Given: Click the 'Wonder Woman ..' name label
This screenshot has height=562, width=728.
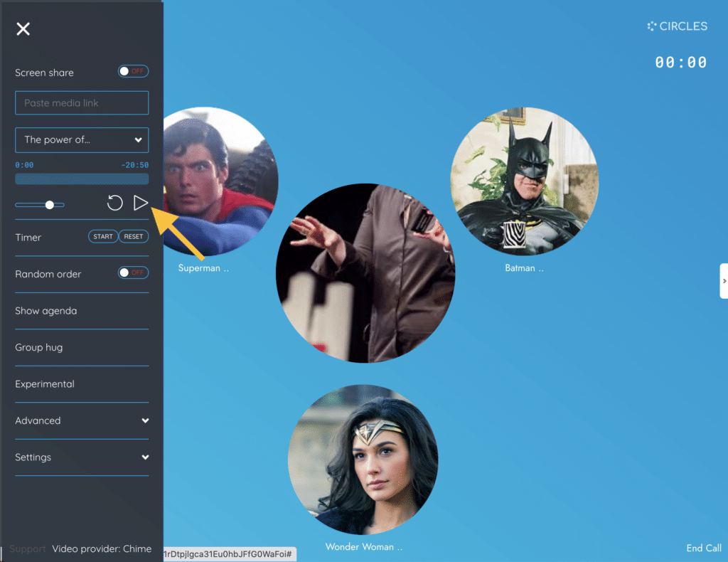Looking at the screenshot, I should pyautogui.click(x=364, y=546).
